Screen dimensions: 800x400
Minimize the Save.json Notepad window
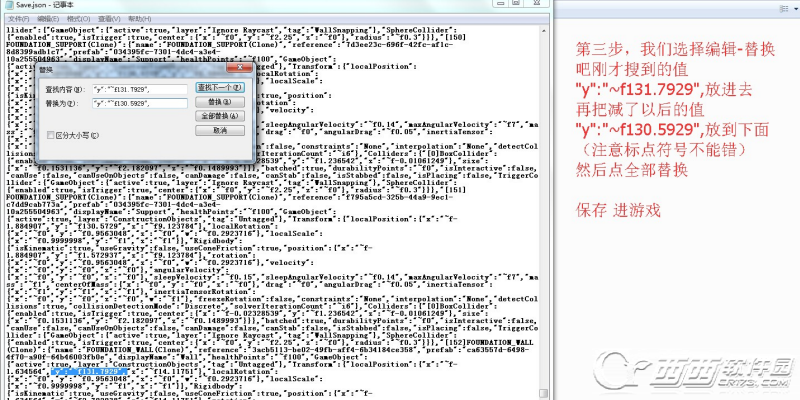coord(500,3)
